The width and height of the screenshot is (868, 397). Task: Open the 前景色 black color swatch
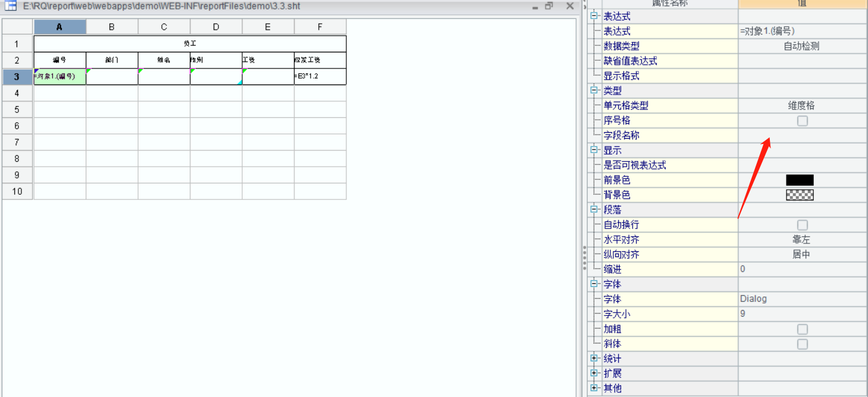click(x=800, y=180)
